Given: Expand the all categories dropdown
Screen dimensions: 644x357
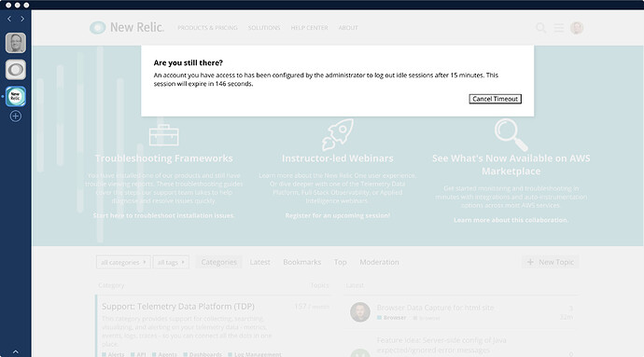Looking at the screenshot, I should coord(123,262).
